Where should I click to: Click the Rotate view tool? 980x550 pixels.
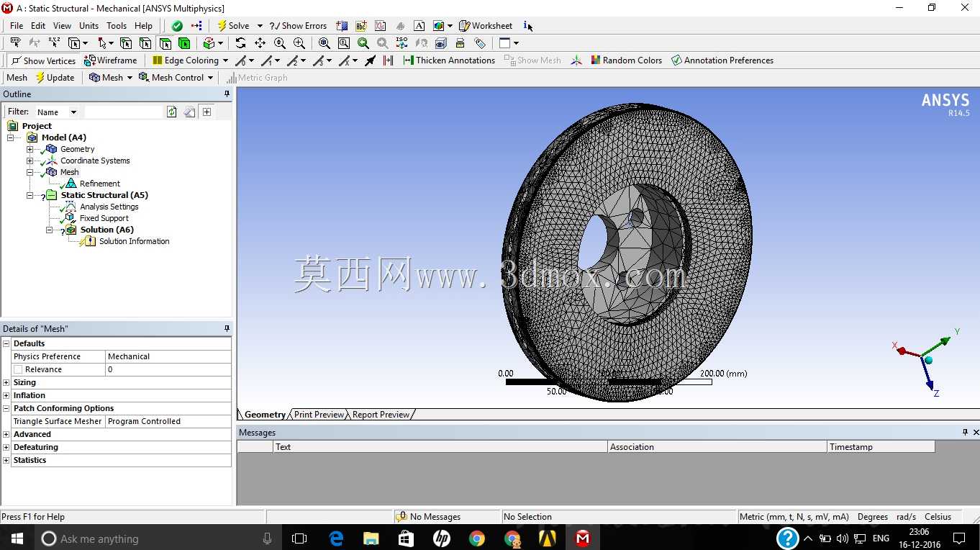[240, 43]
